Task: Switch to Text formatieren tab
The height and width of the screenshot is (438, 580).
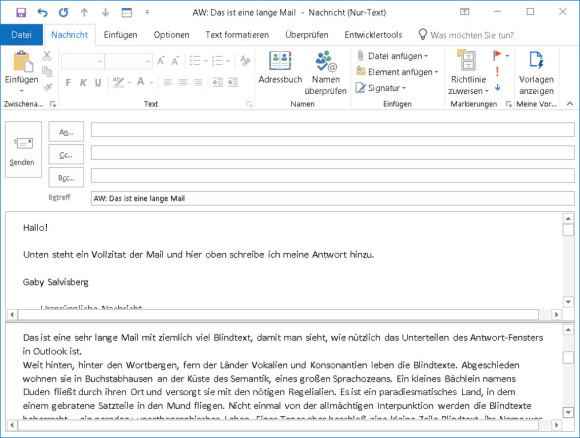Action: pyautogui.click(x=237, y=35)
